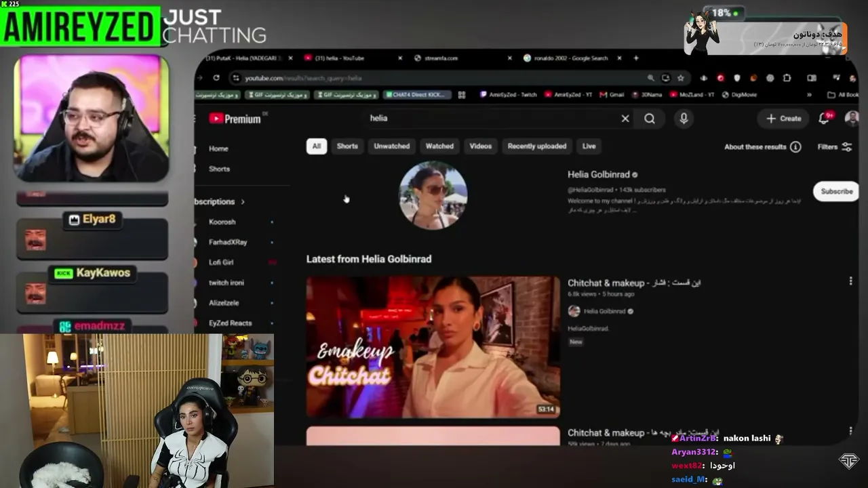Click the YouTube search magnifier button
This screenshot has height=488, width=868.
[x=650, y=119]
